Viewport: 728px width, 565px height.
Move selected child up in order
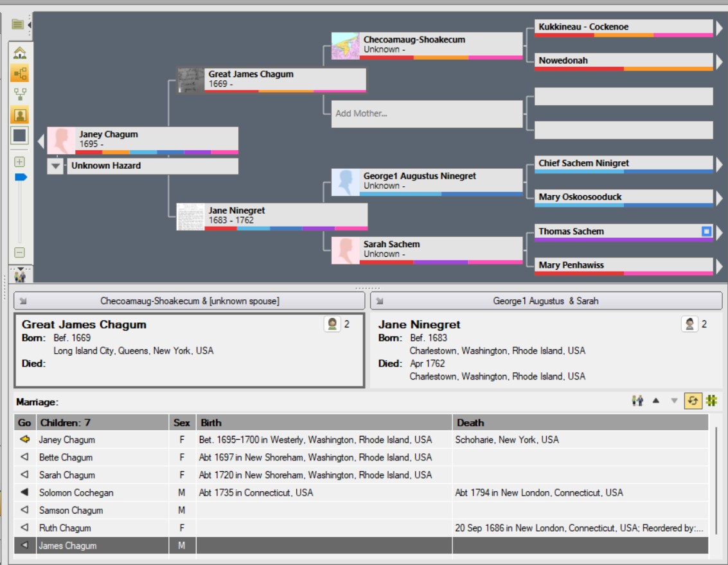(656, 401)
